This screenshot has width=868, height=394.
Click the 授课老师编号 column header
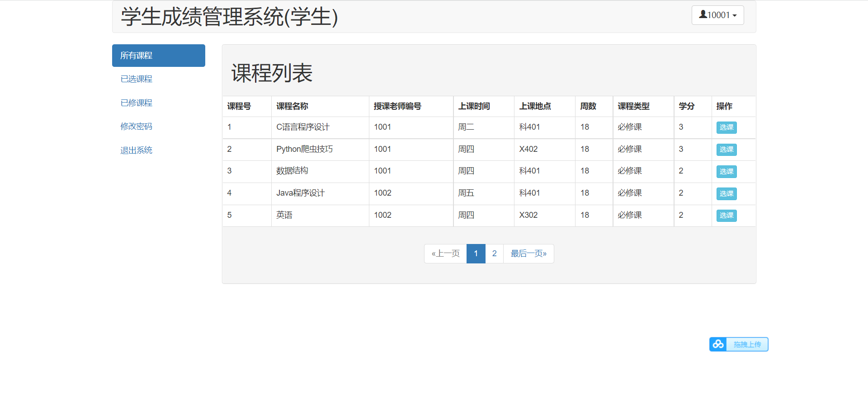click(397, 106)
